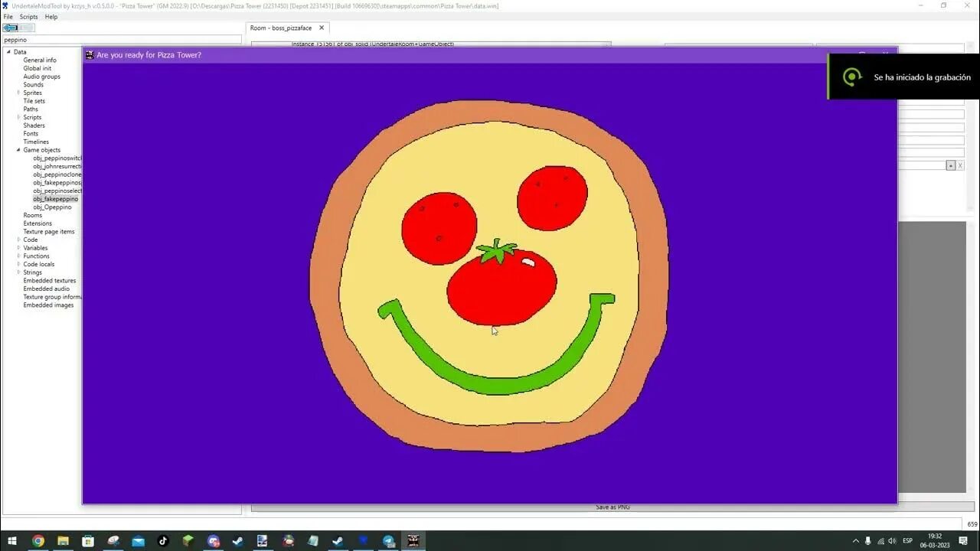This screenshot has height=551, width=980.
Task: Select Global init in the tree
Action: click(38, 68)
